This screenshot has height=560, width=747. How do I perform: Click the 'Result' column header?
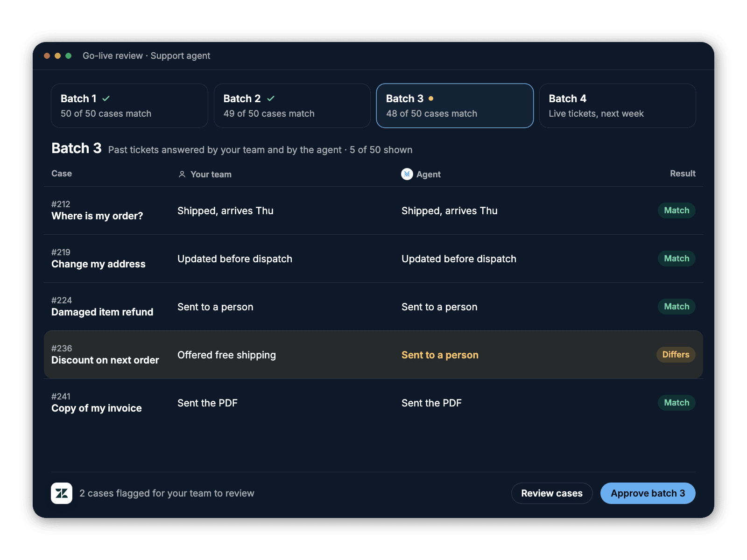tap(683, 174)
